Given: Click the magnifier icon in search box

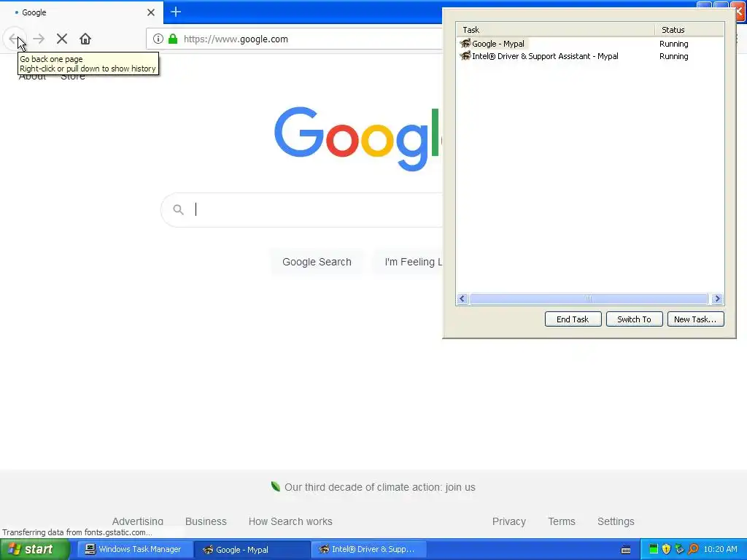Looking at the screenshot, I should (178, 209).
